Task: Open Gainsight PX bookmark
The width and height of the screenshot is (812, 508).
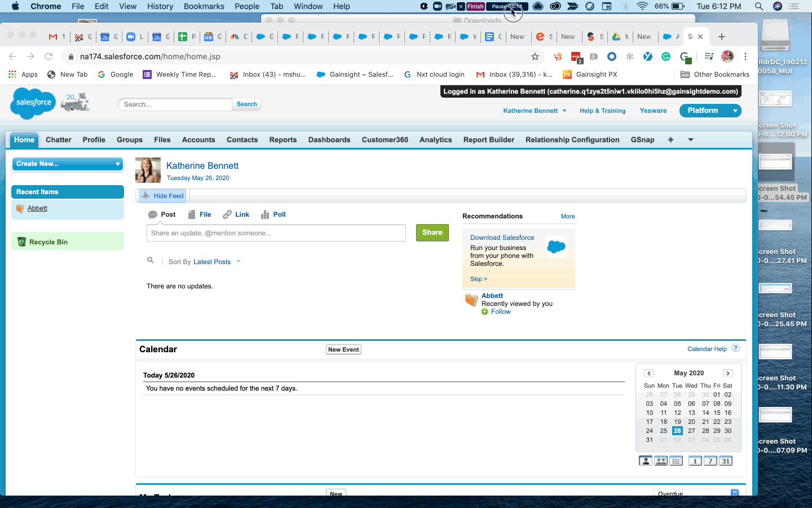Action: click(x=590, y=75)
